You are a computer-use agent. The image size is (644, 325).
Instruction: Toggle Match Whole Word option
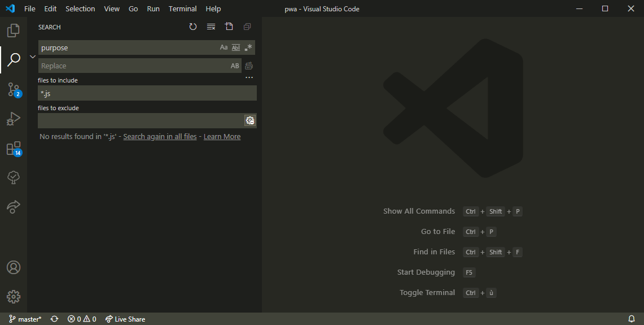point(236,47)
